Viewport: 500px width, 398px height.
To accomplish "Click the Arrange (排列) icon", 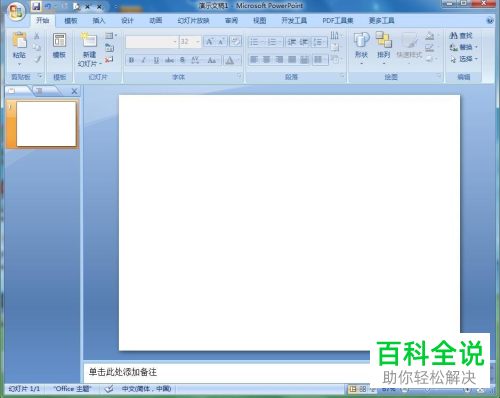I will pyautogui.click(x=383, y=40).
